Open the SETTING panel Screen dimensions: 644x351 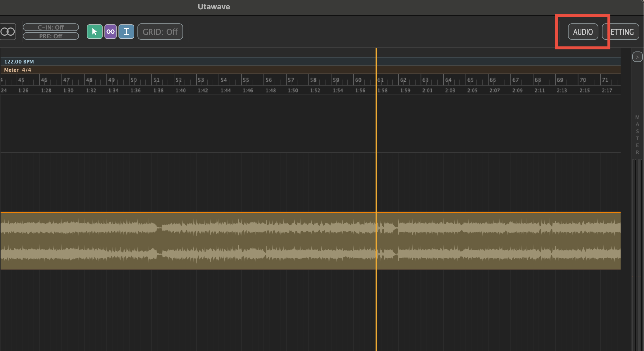tap(621, 32)
